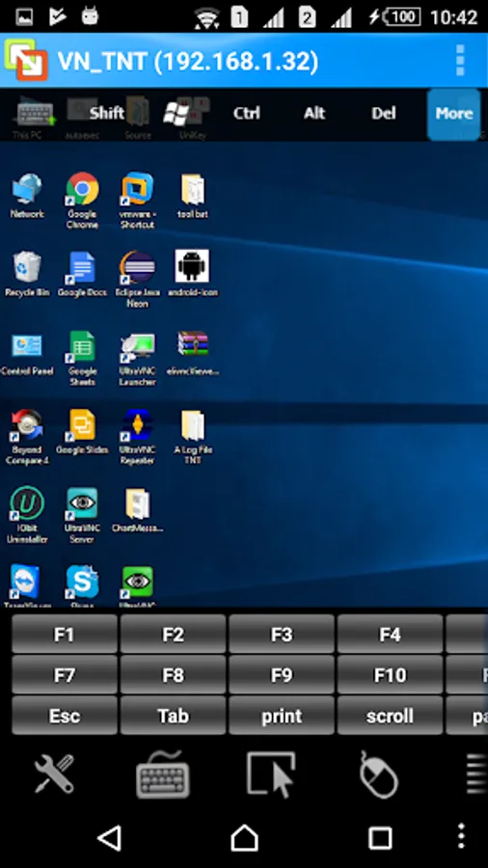Tap the Android back navigation button
This screenshot has width=488, height=868.
coord(110,838)
